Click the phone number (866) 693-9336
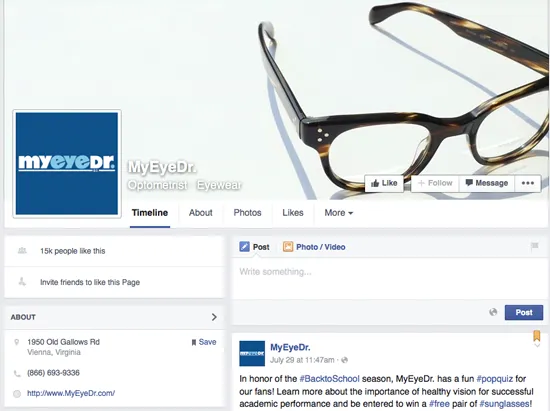Viewport: 550px width, 411px height. coord(53,373)
